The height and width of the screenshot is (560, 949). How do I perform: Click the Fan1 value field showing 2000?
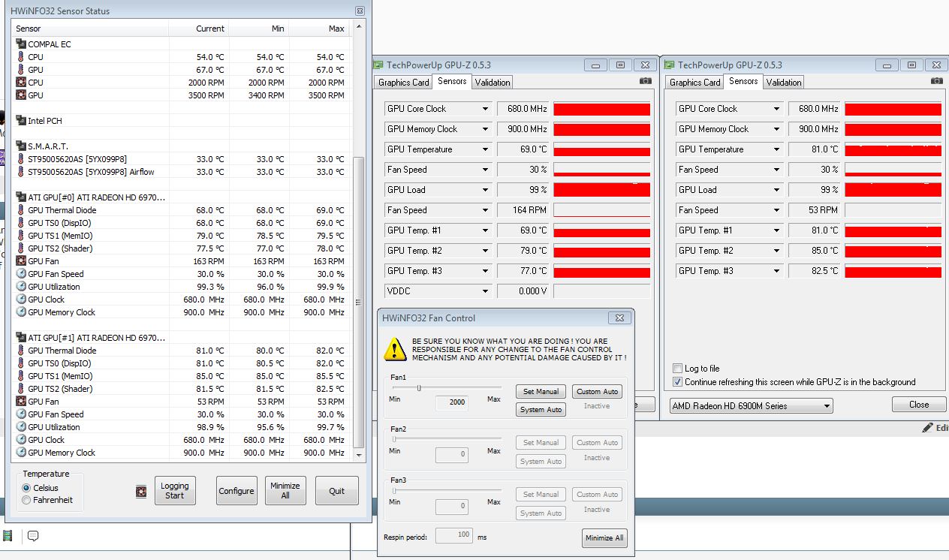click(452, 402)
